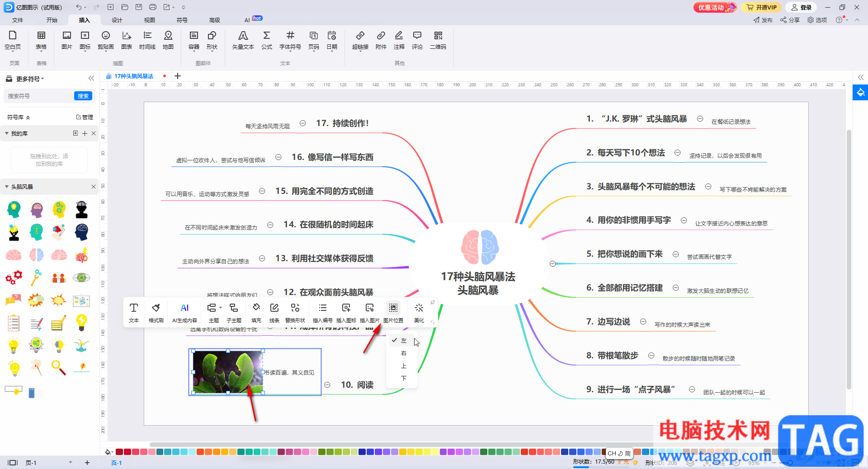
Task: Insert a Map (地图) from the ribbon
Action: pos(168,40)
